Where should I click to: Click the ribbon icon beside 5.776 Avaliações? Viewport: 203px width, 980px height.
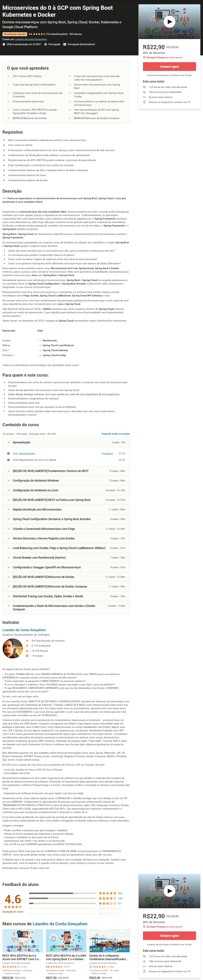click(27, 646)
